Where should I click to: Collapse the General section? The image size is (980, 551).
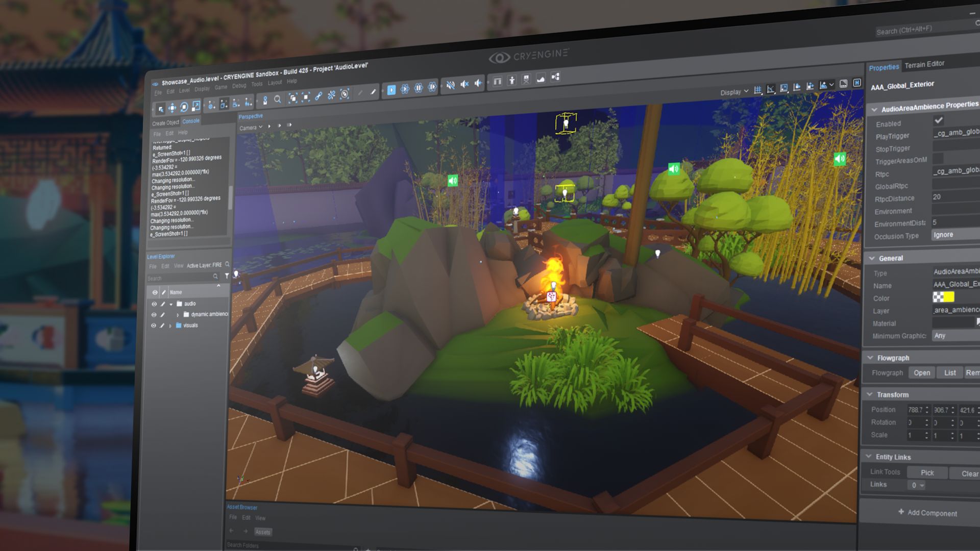pos(872,258)
